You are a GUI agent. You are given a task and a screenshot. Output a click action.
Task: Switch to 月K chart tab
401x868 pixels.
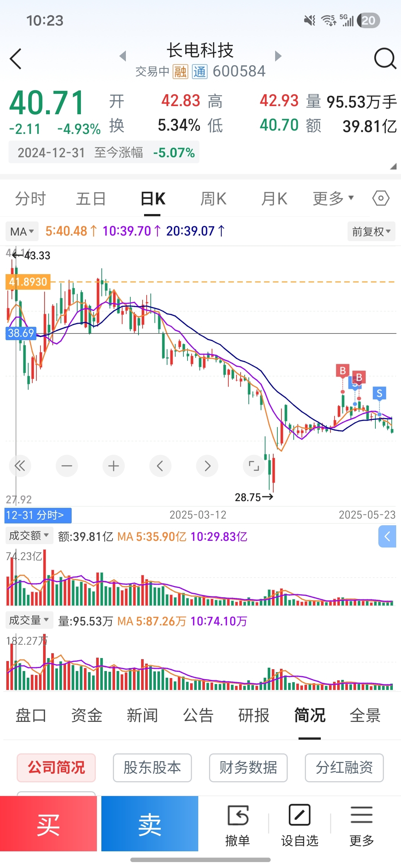coord(274,198)
